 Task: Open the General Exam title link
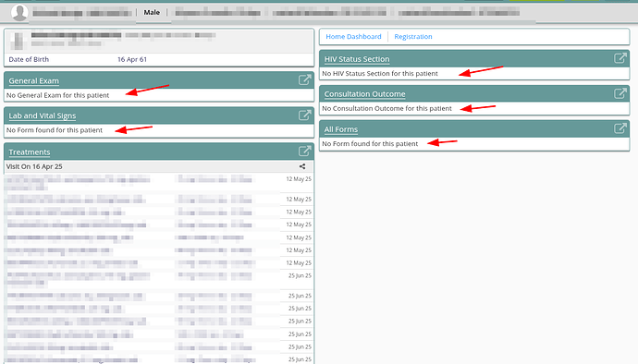point(34,81)
